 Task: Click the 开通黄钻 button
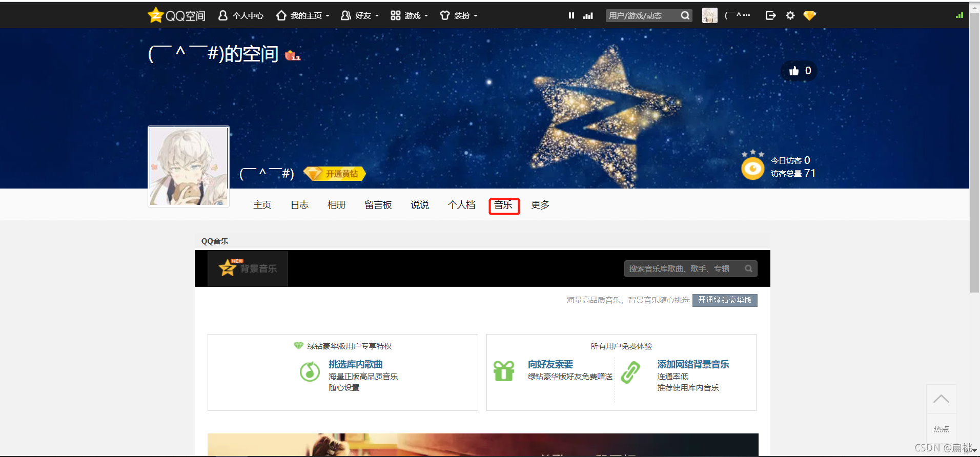pyautogui.click(x=334, y=174)
